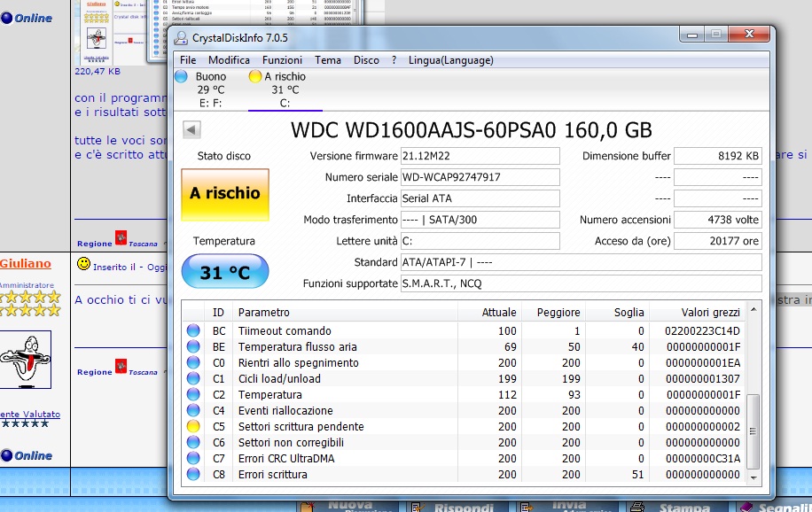Image resolution: width=812 pixels, height=512 pixels.
Task: Click the blue Buono status circle icon
Action: point(181,76)
